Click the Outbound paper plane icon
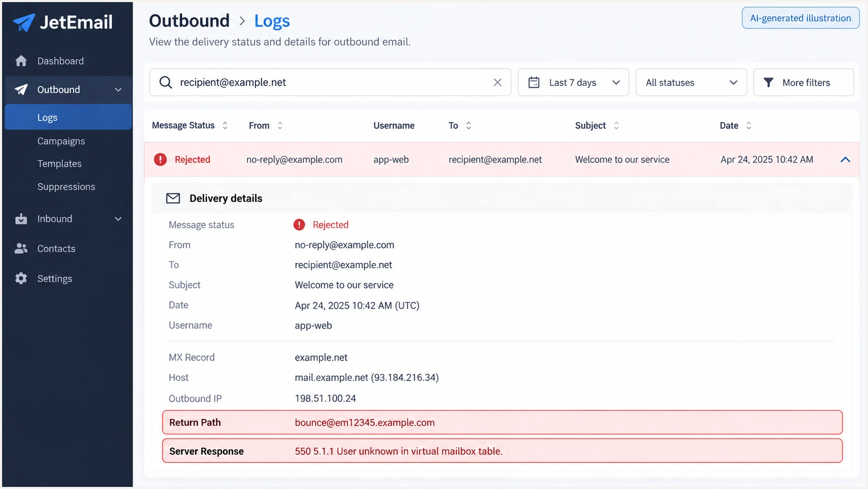868x489 pixels. click(x=21, y=89)
